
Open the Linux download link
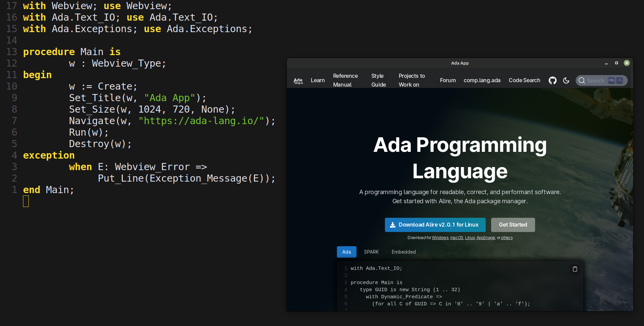470,238
